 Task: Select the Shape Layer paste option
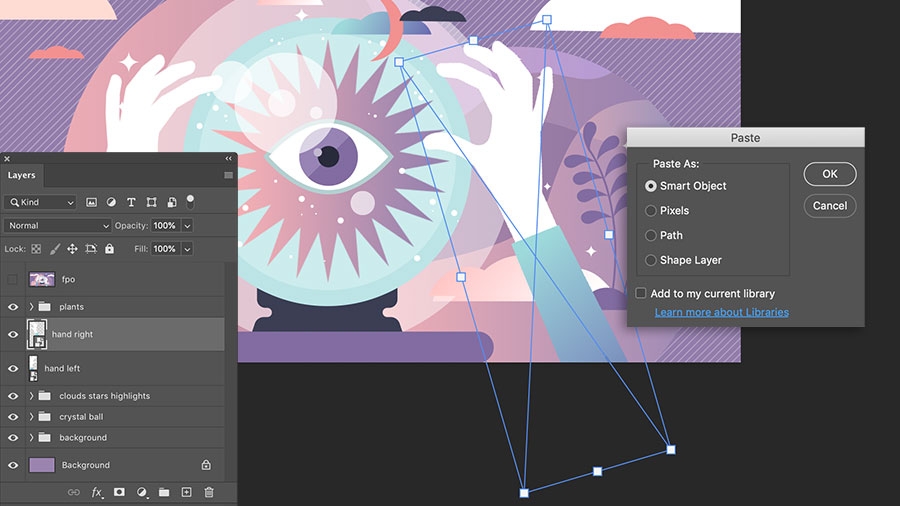pos(650,260)
